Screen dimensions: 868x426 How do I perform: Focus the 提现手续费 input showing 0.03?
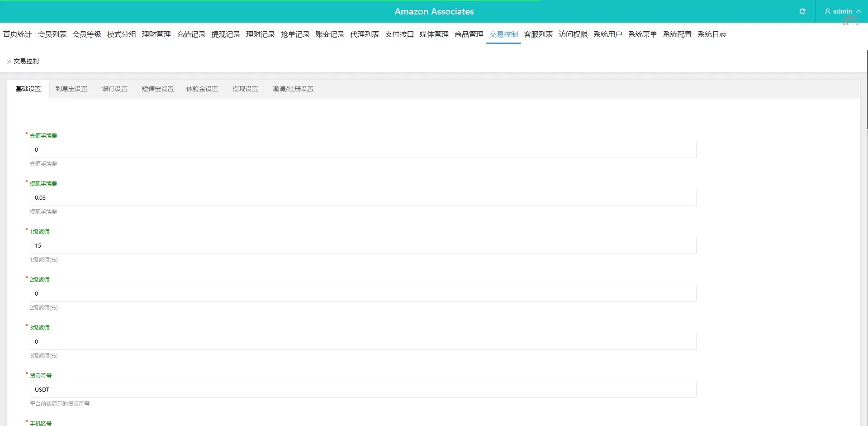click(x=363, y=198)
